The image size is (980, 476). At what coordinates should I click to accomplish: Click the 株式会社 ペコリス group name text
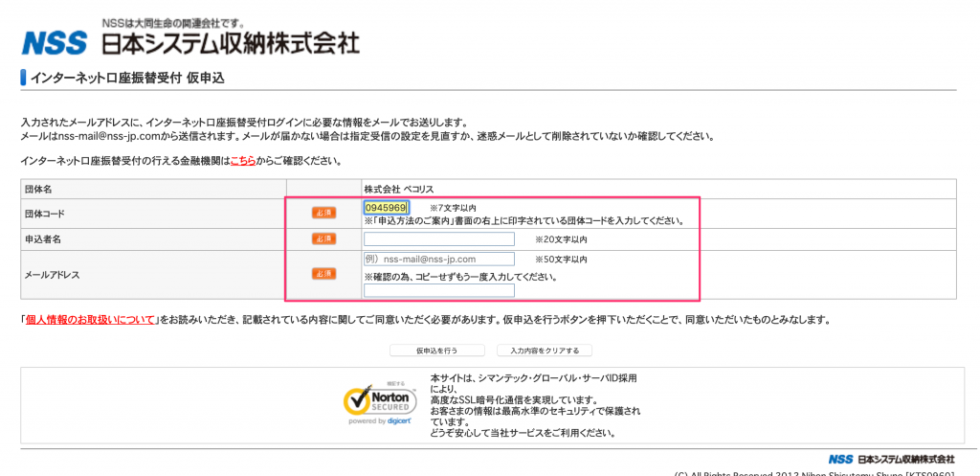399,190
